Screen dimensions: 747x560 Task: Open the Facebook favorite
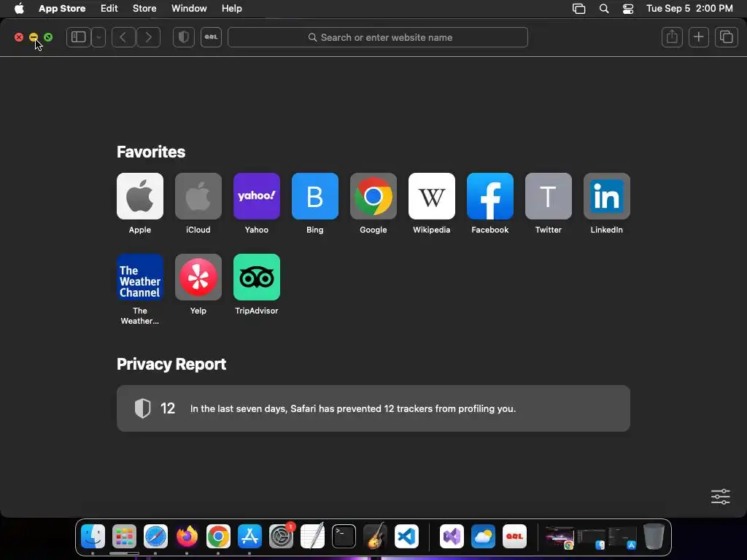click(x=490, y=196)
